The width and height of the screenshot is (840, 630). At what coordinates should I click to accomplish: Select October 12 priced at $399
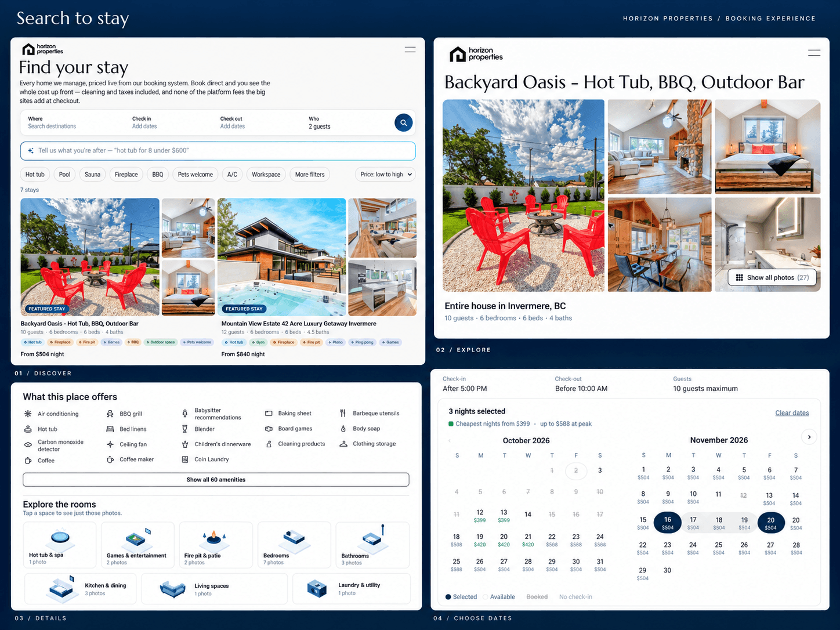pyautogui.click(x=480, y=516)
